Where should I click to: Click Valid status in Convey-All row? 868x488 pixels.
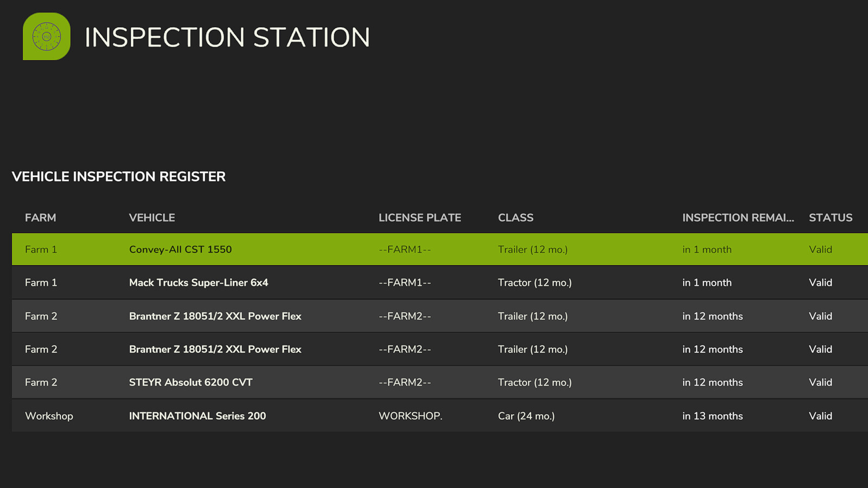[x=820, y=249]
